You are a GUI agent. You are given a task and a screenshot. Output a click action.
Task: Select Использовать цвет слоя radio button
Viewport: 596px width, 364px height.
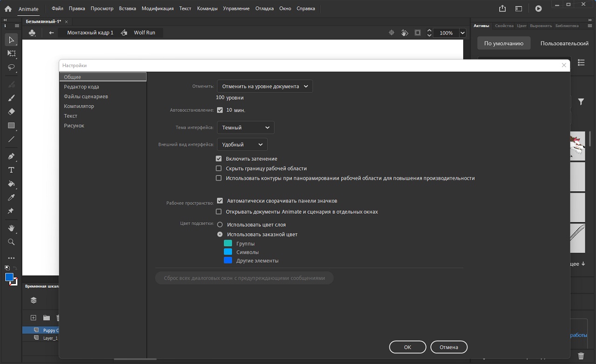point(220,225)
